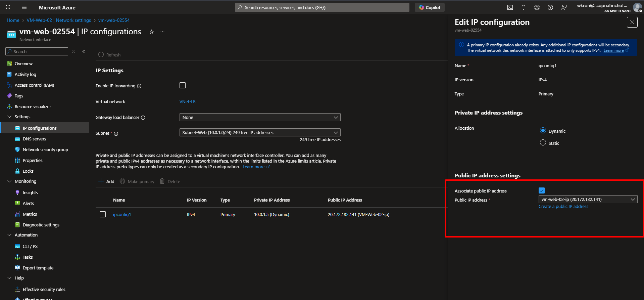644x300 pixels.
Task: Favorite this page with the star icon
Action: click(152, 32)
